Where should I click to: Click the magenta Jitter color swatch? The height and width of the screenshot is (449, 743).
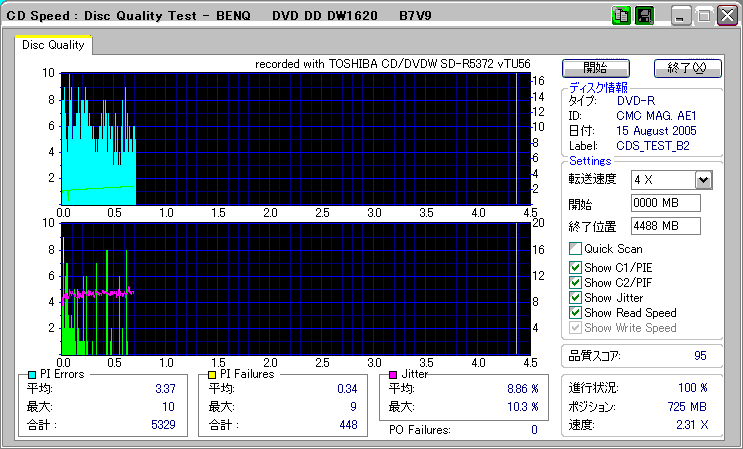pyautogui.click(x=392, y=375)
